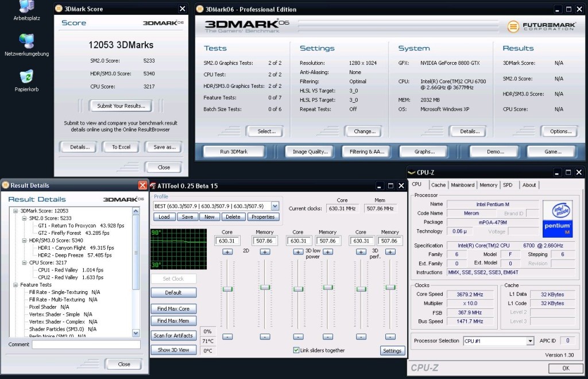Viewport: 588px width, 379px height.
Task: Increase 2D Memory clock with plus button
Action: tap(265, 252)
